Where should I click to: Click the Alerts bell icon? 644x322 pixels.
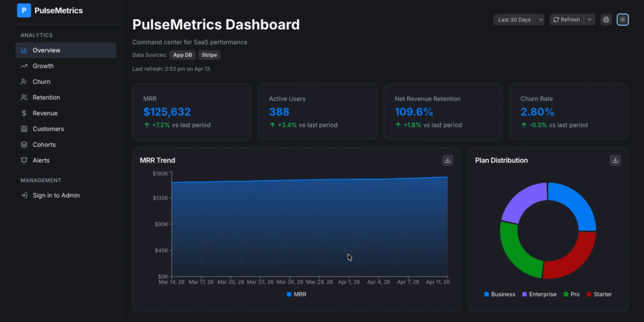pyautogui.click(x=24, y=160)
